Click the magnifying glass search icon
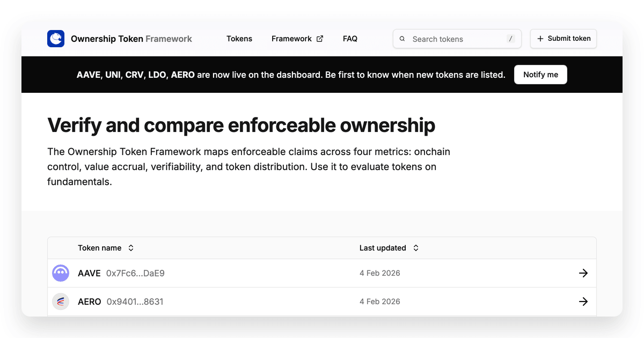The image size is (644, 338). coord(402,39)
